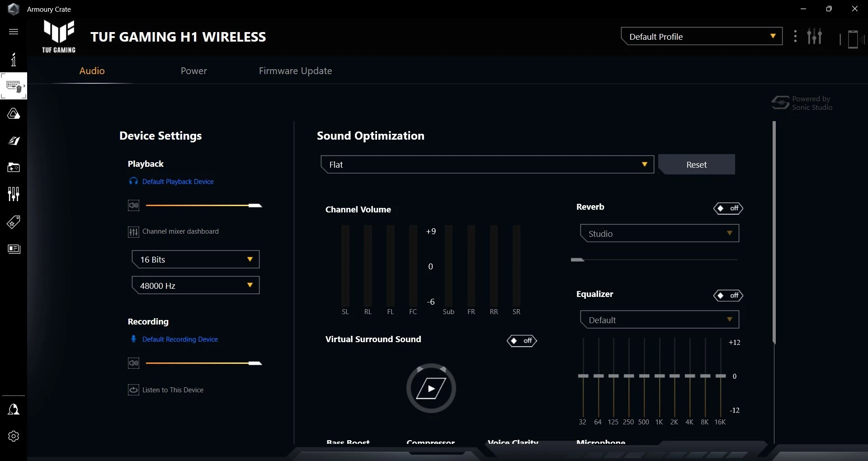Screen dimensions: 868x461
Task: Toggle Reverb on
Action: click(728, 208)
